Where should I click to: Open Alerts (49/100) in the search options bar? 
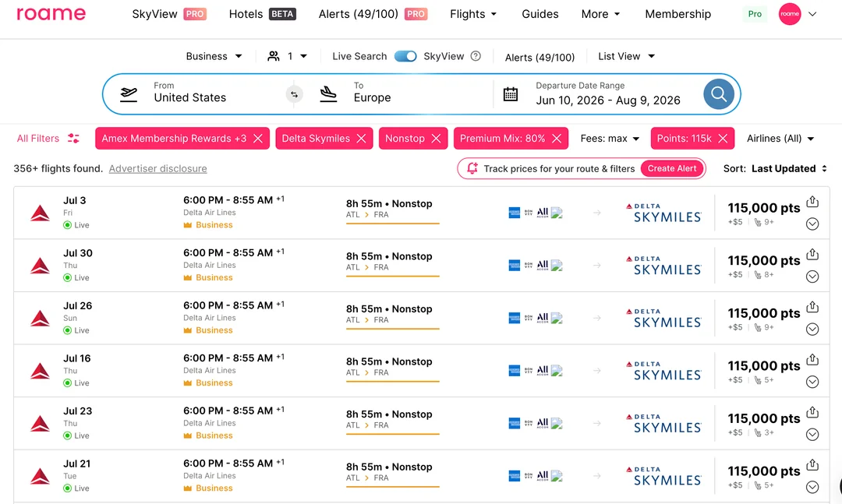[540, 57]
